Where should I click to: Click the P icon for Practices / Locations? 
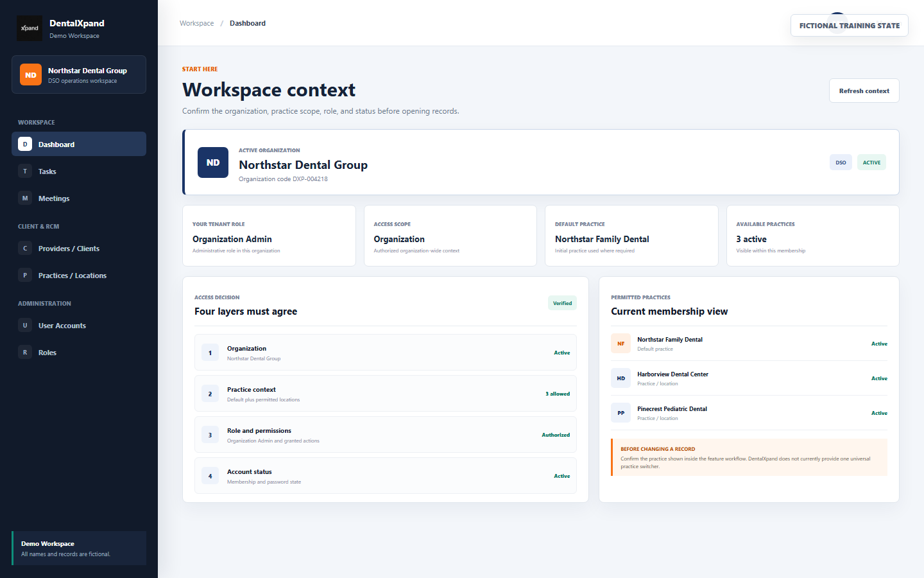(x=25, y=276)
